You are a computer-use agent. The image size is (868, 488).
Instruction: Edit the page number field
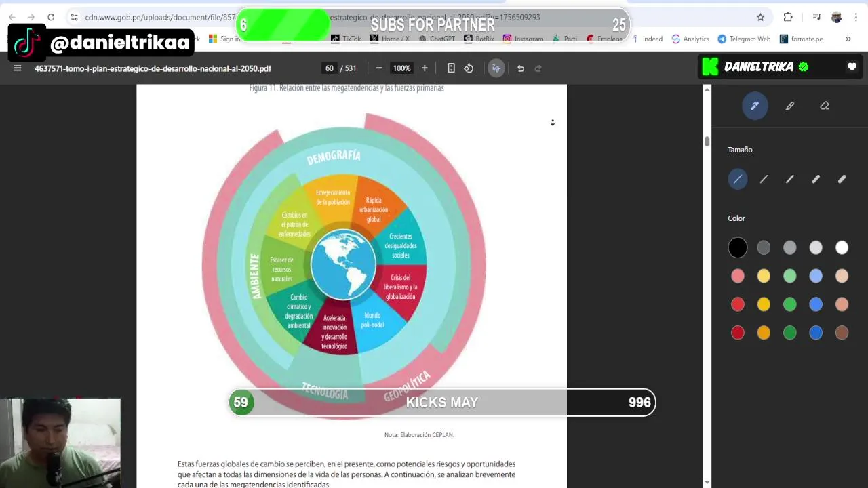click(x=330, y=68)
